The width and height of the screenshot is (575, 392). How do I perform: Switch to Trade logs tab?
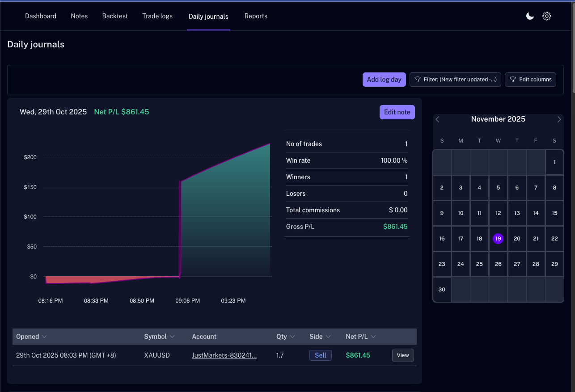tap(157, 16)
